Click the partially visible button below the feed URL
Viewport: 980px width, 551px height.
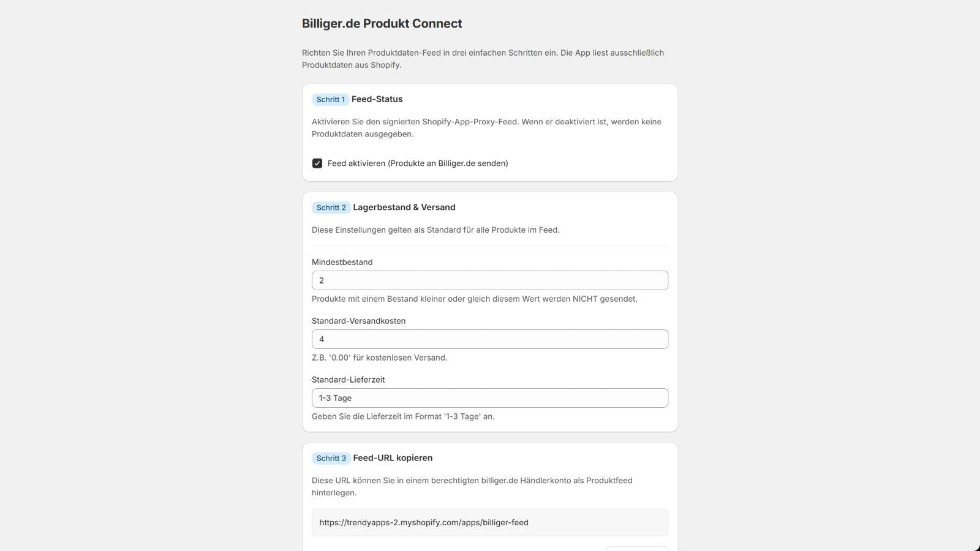tap(637, 549)
